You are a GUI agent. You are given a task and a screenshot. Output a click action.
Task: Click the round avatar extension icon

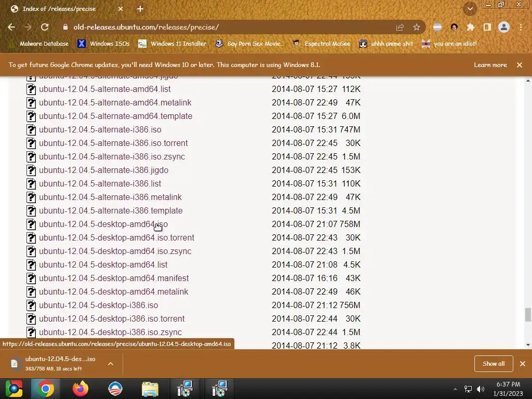[454, 27]
